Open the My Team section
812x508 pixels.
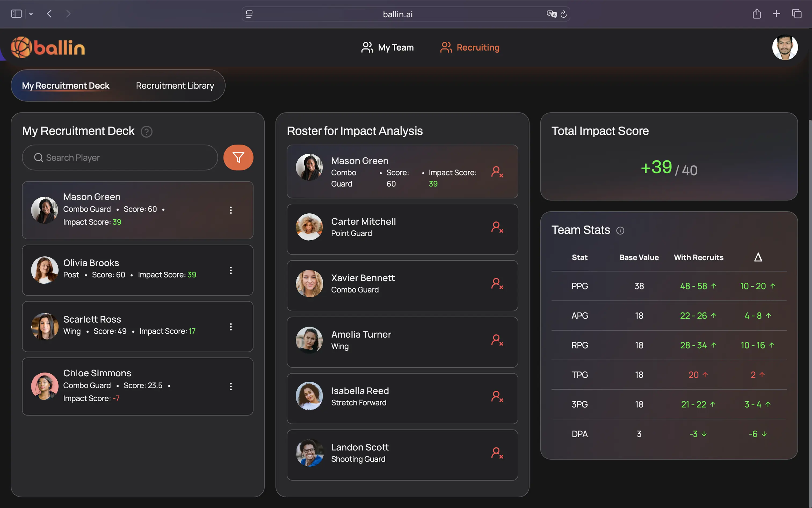click(x=387, y=47)
